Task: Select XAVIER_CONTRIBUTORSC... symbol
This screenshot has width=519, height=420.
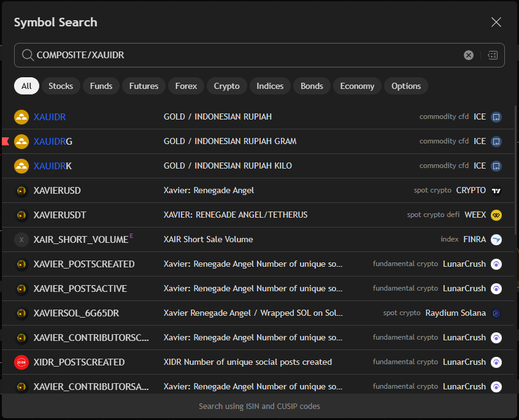Action: 91,338
